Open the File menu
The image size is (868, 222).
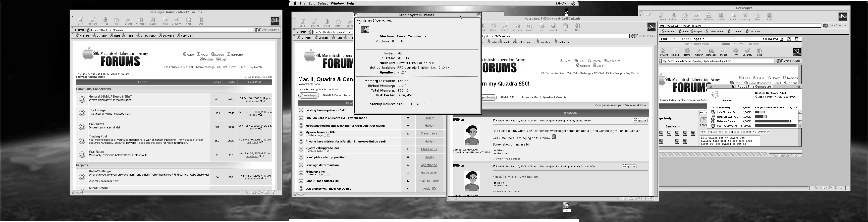[303, 3]
